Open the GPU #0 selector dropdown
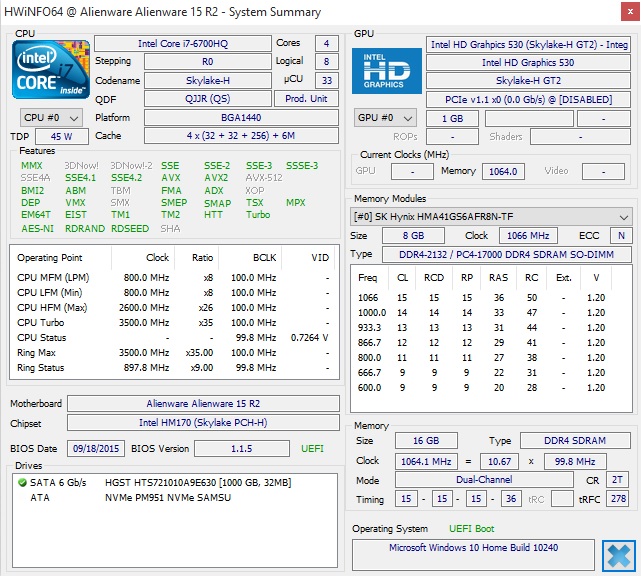Viewport: 641px width, 576px height. 385,118
